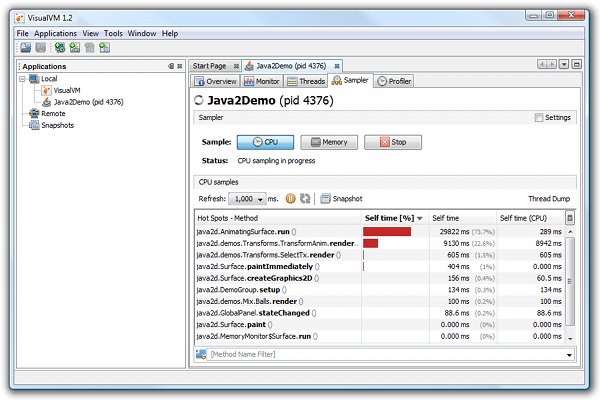Stop the sampling

[393, 142]
